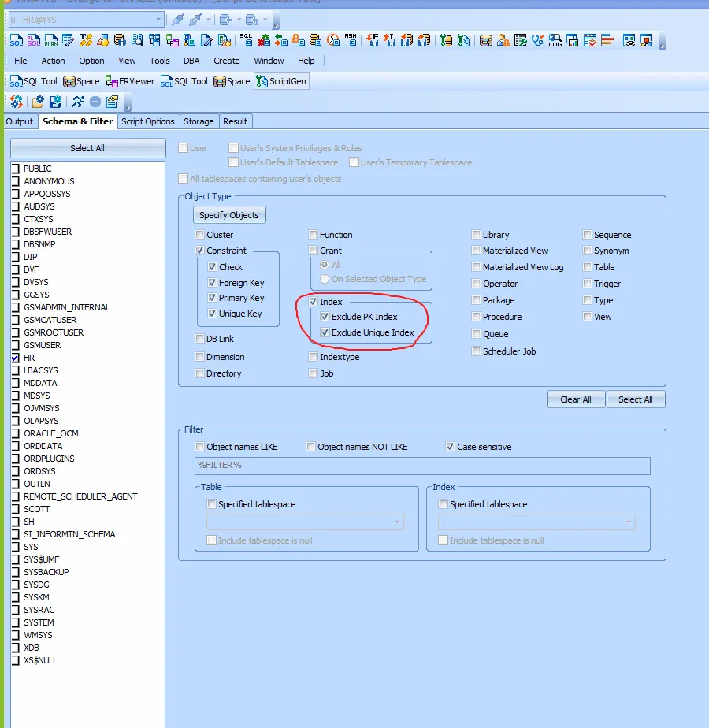Screen dimensions: 709x728
Task: Toggle the Foreign Key constraint checkbox
Action: 212,282
